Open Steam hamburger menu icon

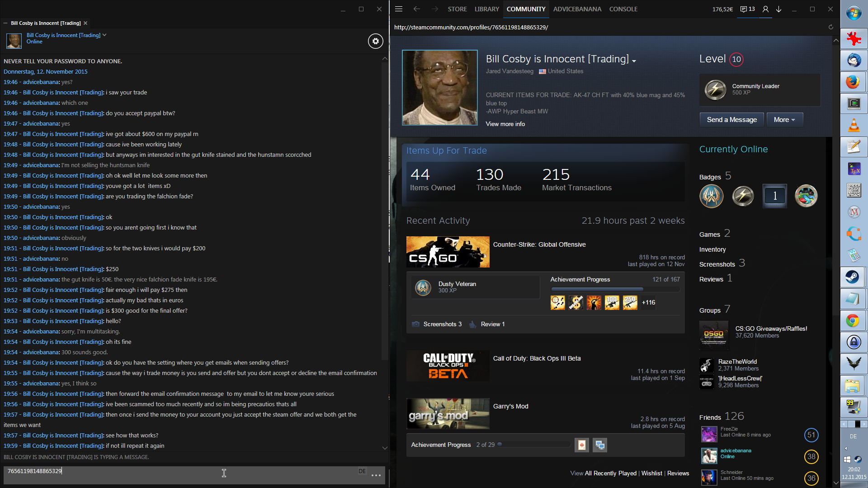click(x=398, y=9)
